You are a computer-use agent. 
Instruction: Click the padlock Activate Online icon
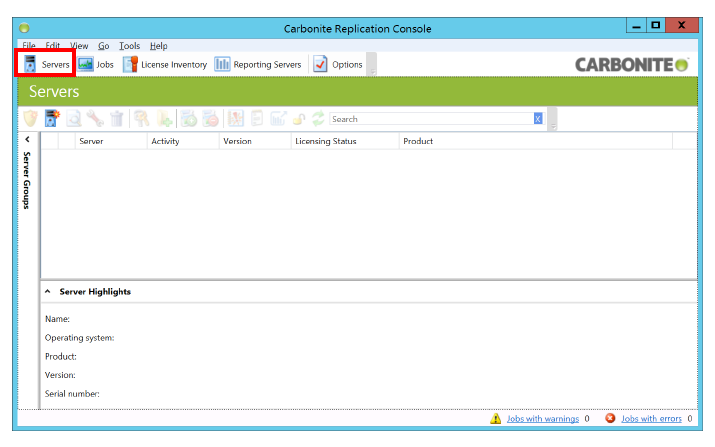point(299,119)
